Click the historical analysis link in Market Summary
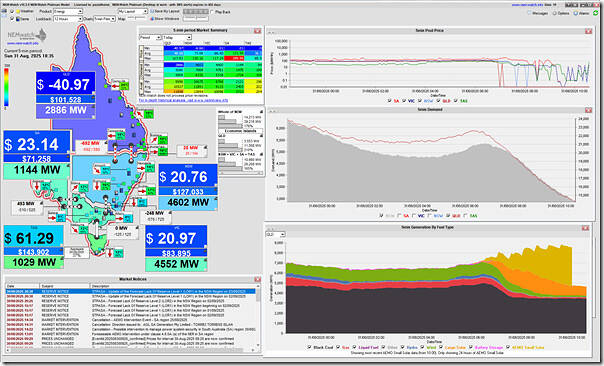Viewport: 604px width, 366px height. point(183,101)
